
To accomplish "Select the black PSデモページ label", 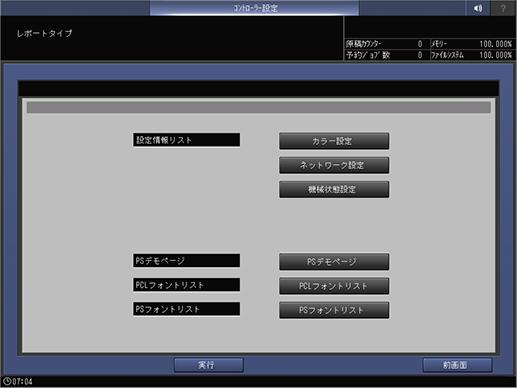I will (186, 261).
